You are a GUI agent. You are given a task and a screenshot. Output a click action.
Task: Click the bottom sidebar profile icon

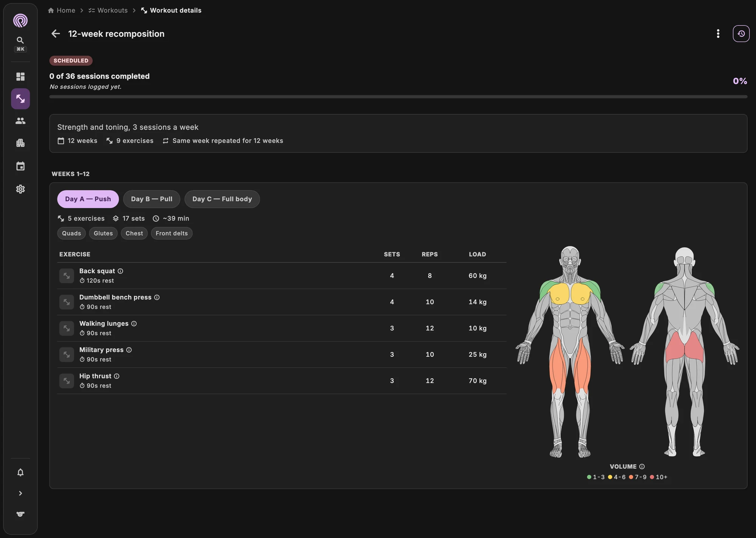pyautogui.click(x=20, y=514)
